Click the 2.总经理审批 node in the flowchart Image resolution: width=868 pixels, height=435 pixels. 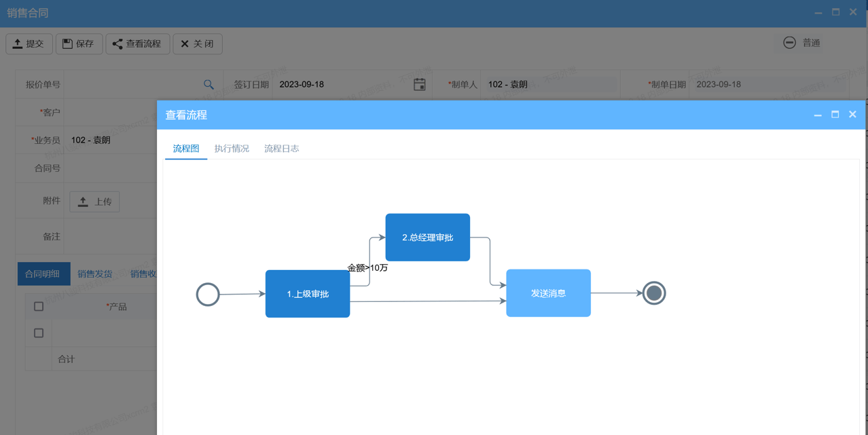pos(427,237)
